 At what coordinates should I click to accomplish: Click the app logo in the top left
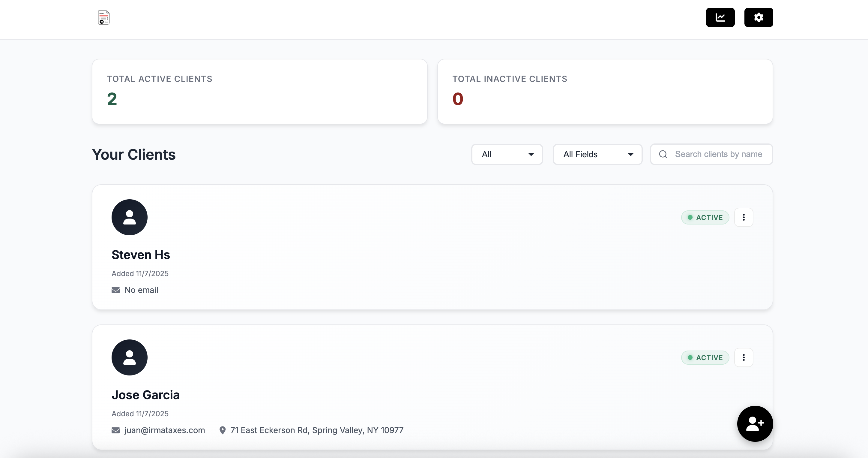click(103, 17)
